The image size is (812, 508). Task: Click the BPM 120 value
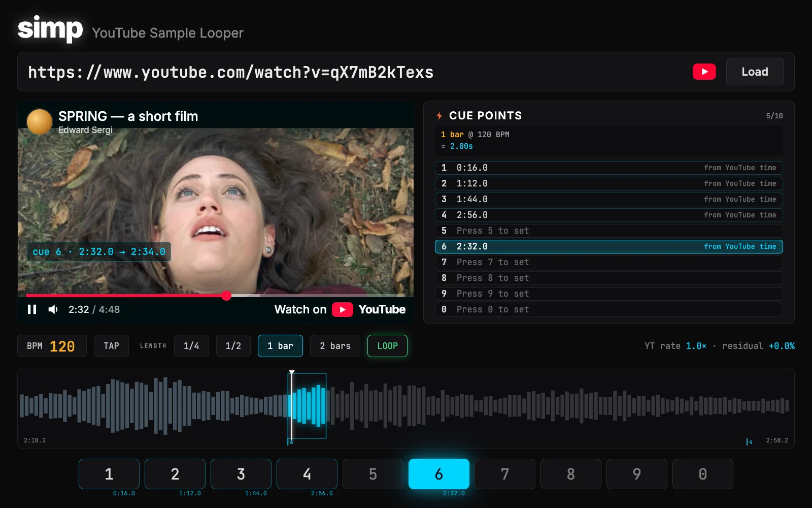point(62,346)
